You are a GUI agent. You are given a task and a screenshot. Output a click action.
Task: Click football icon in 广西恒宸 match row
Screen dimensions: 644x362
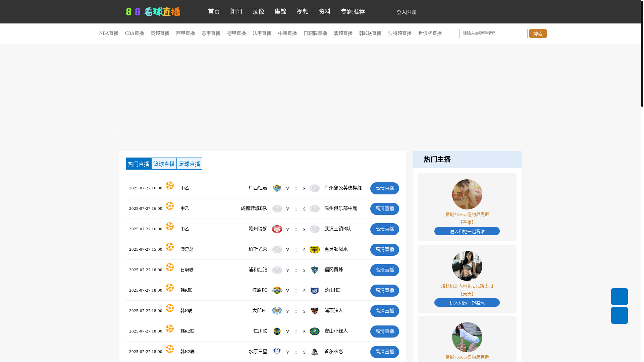[170, 185]
